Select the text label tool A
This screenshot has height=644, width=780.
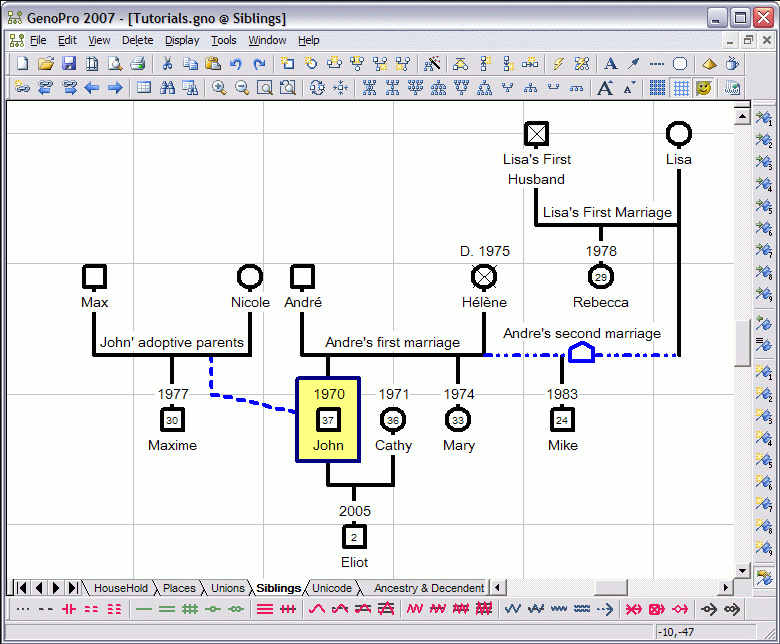610,64
